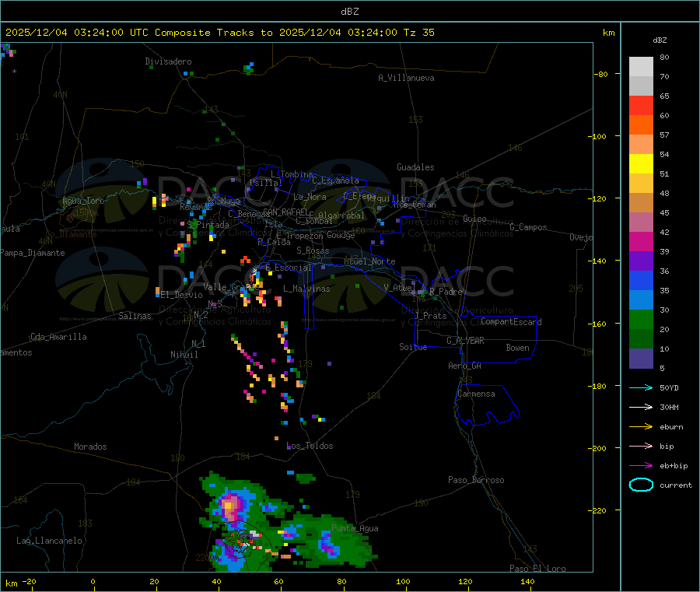This screenshot has width=700, height=592.
Task: Click the Paso_Barroso place label
Action: click(476, 480)
